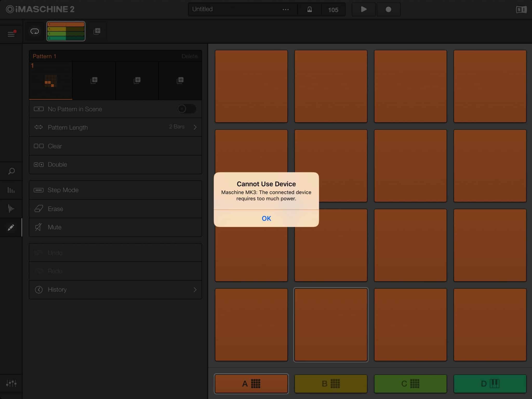The height and width of the screenshot is (399, 532).
Task: Click the muted speaker icon beside Mute
Action: 38,227
